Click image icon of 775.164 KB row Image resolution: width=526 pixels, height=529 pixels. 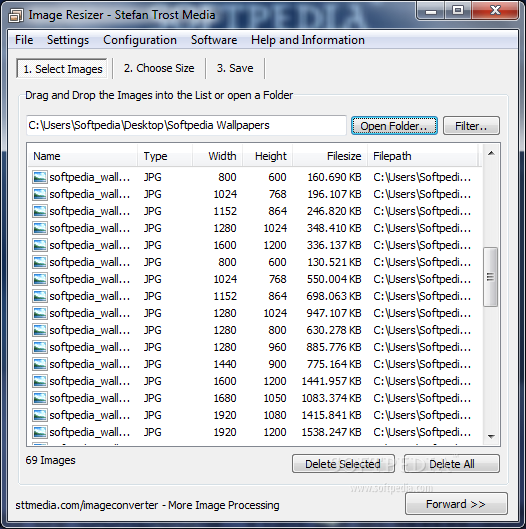[x=39, y=364]
